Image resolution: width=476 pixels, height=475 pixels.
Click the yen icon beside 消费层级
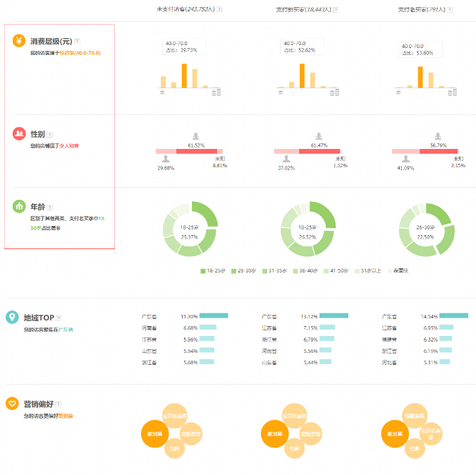[x=19, y=41]
